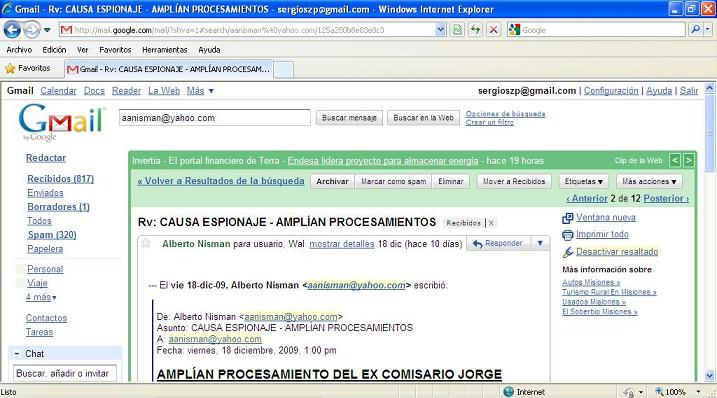Open the Docs link
This screenshot has height=398, width=717.
tap(94, 91)
